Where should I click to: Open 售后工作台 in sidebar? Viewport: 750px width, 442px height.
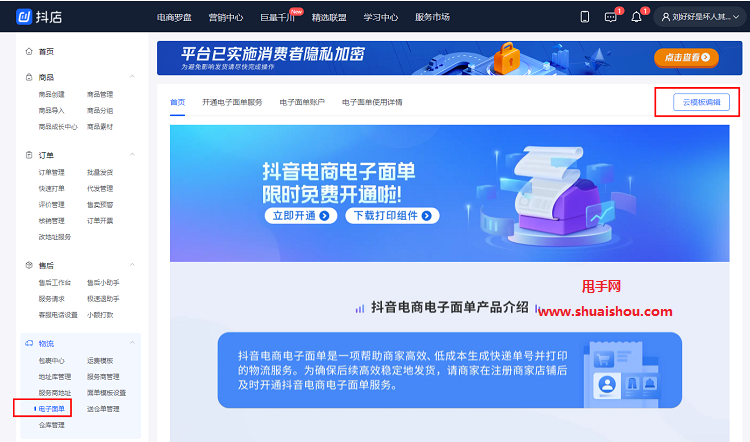click(55, 283)
